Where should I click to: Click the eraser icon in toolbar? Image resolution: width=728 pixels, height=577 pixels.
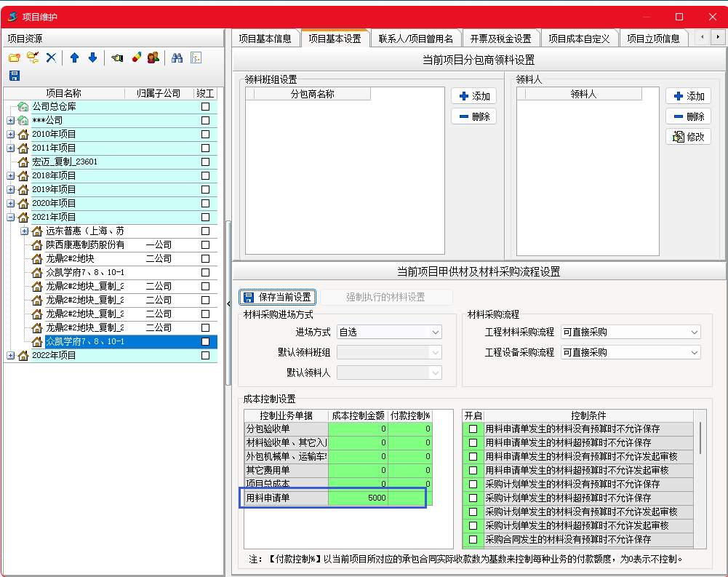point(136,57)
